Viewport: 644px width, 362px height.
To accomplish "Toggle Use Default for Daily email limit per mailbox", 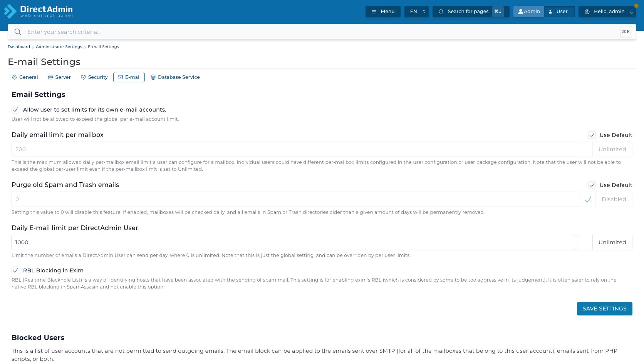I will 592,135.
